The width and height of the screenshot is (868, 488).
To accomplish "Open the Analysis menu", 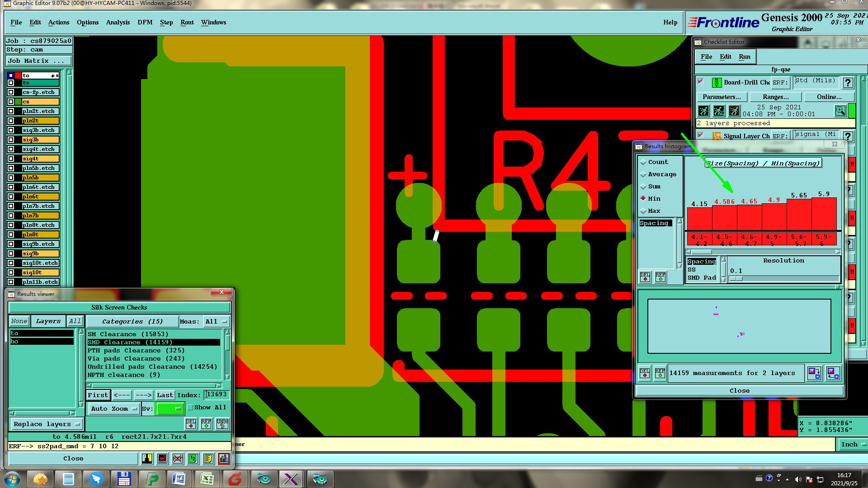I will click(118, 22).
